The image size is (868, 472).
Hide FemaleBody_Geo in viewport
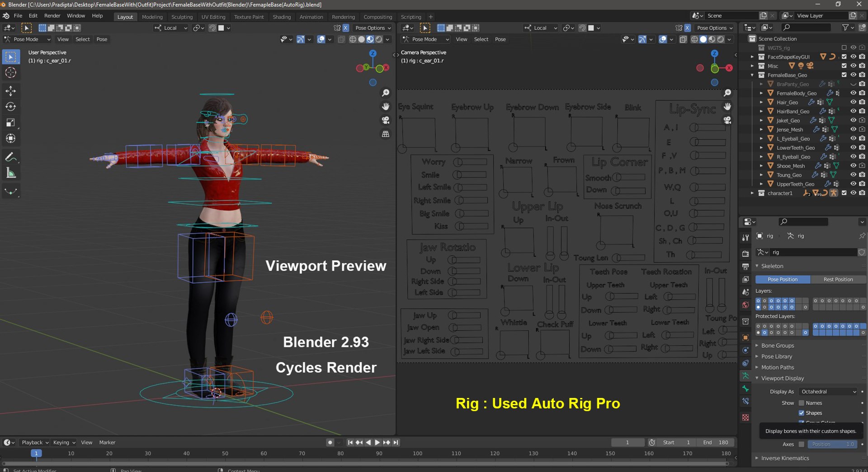[x=853, y=93]
